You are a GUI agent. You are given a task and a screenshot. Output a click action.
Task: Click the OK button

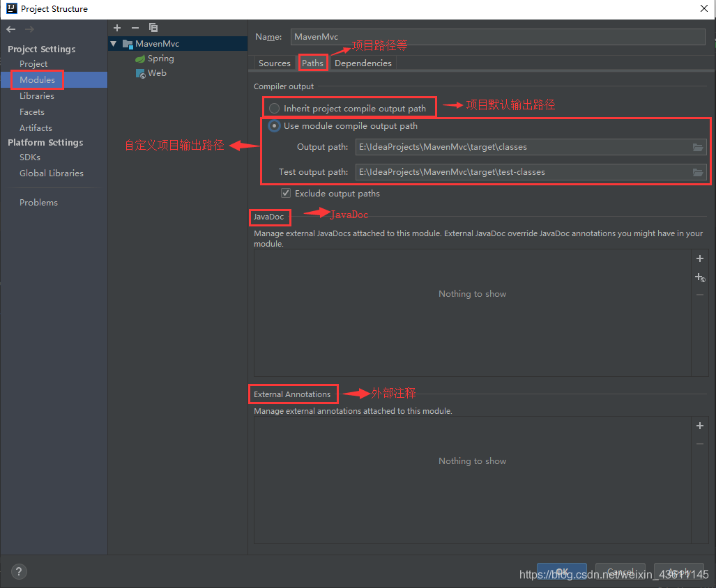(x=562, y=572)
